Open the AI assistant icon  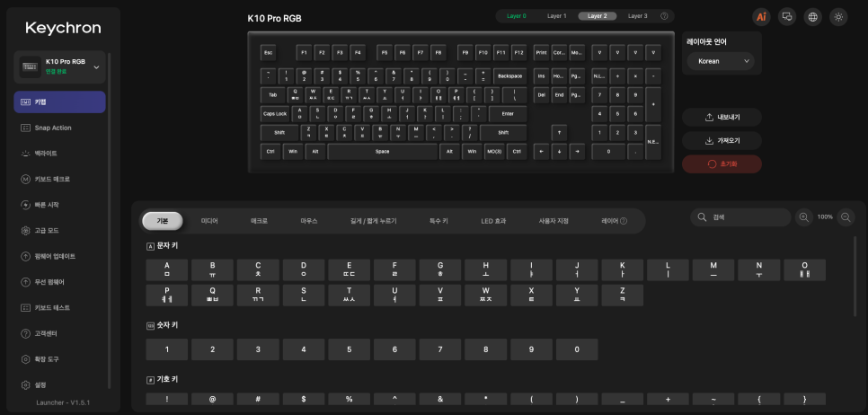(x=761, y=16)
